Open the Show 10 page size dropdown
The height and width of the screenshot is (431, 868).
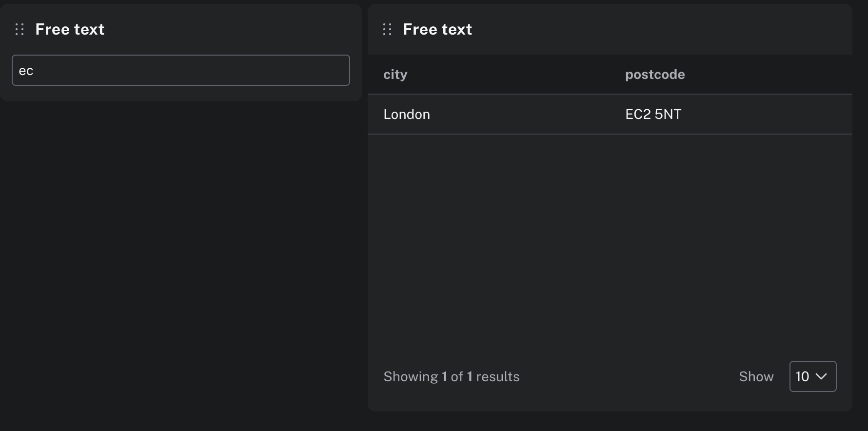812,376
